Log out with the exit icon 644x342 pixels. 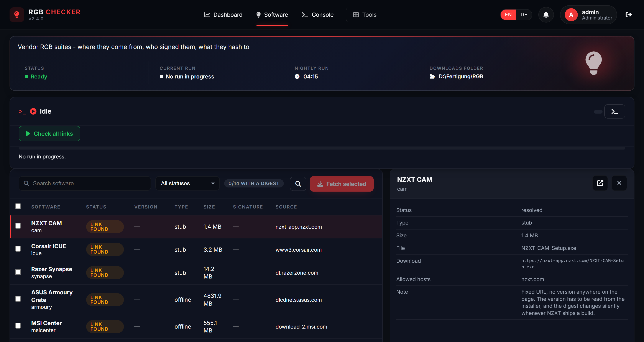(629, 15)
